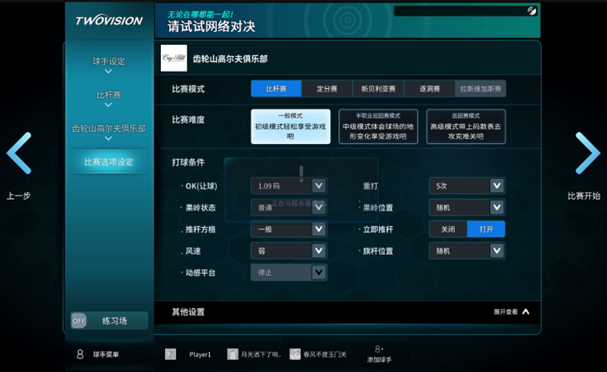Open the 风速 dropdown
Image resolution: width=607 pixels, height=372 pixels.
pos(289,251)
